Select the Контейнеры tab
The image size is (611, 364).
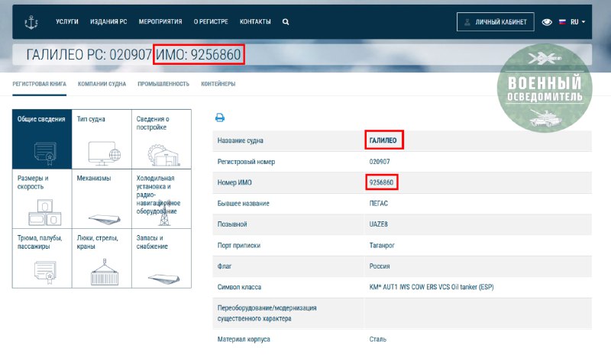[218, 83]
